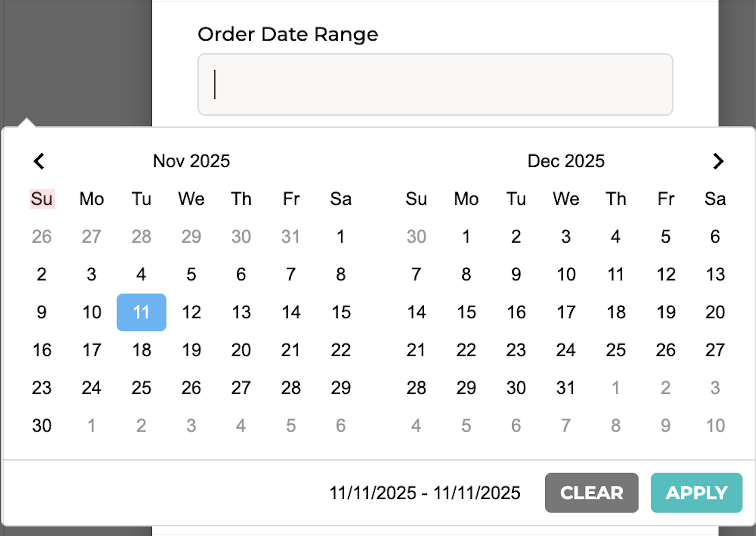Advance to next month with right arrow
Viewport: 756px width, 536px height.
[x=718, y=161]
